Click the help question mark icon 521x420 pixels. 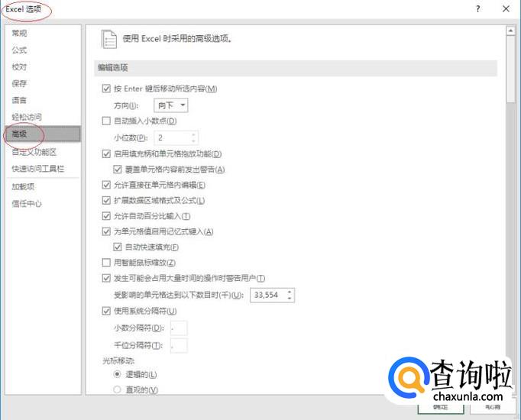point(477,9)
